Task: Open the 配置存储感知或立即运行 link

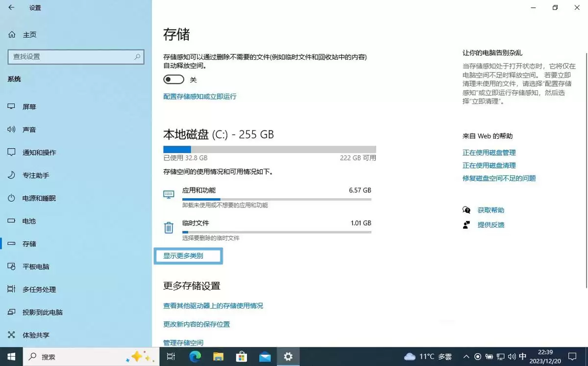Action: (200, 97)
